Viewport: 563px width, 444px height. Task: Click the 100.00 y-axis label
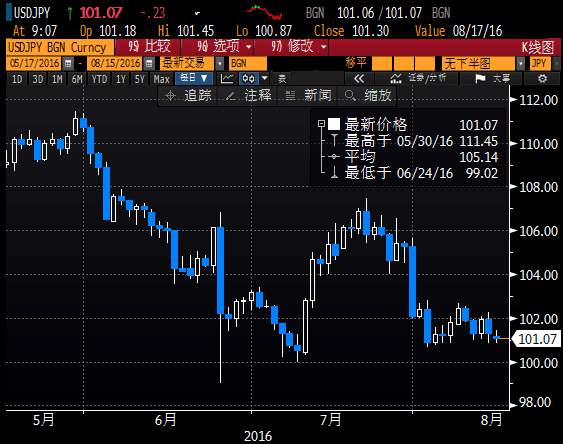tap(539, 363)
